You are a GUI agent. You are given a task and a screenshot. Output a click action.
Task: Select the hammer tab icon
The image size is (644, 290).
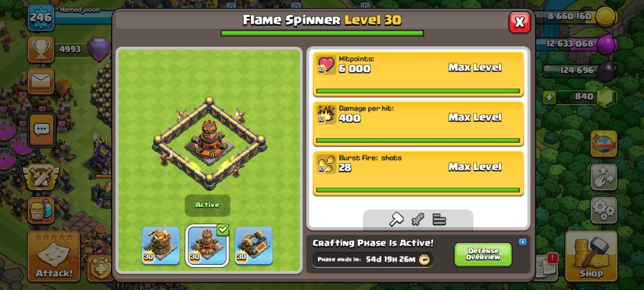click(x=396, y=219)
